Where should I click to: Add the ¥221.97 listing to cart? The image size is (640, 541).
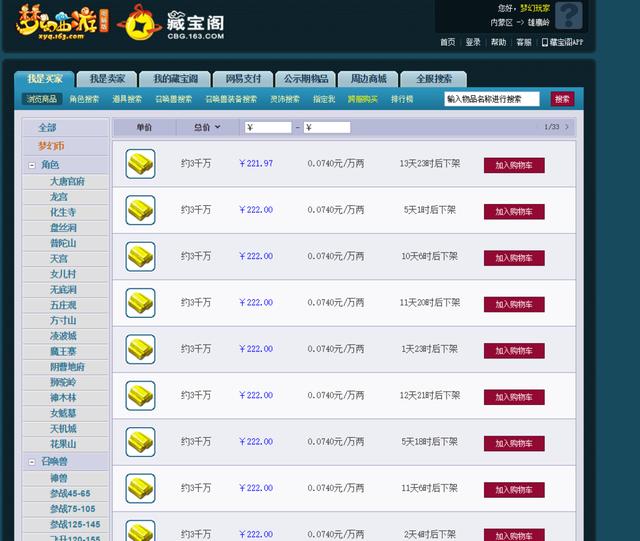coord(514,164)
